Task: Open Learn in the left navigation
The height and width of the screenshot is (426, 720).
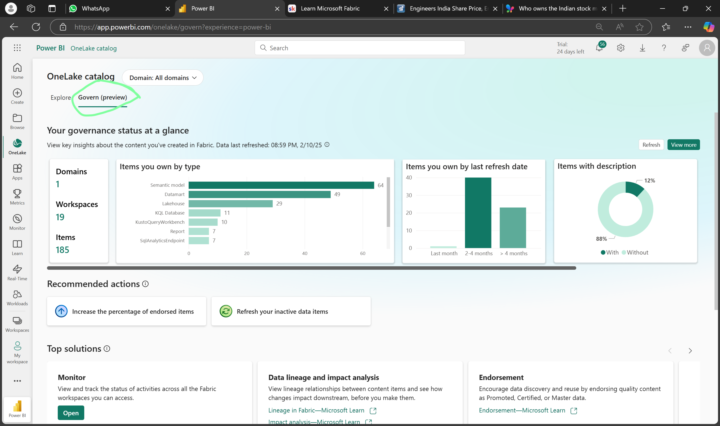Action: [x=17, y=247]
